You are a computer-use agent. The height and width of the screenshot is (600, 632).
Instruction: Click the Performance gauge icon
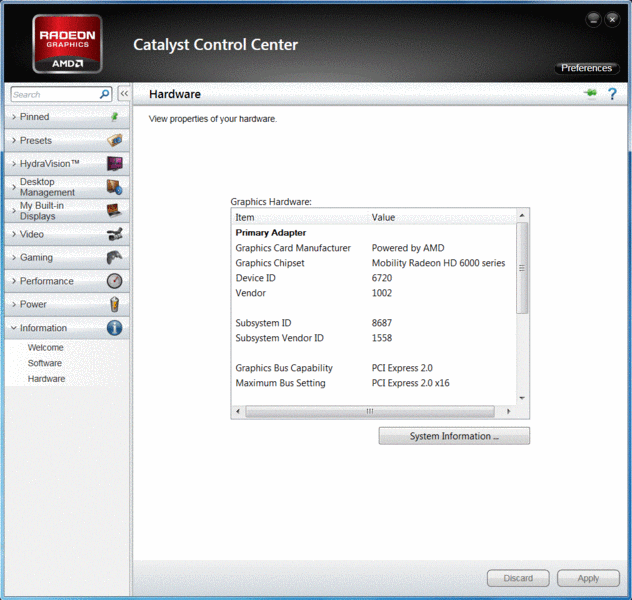[x=114, y=281]
